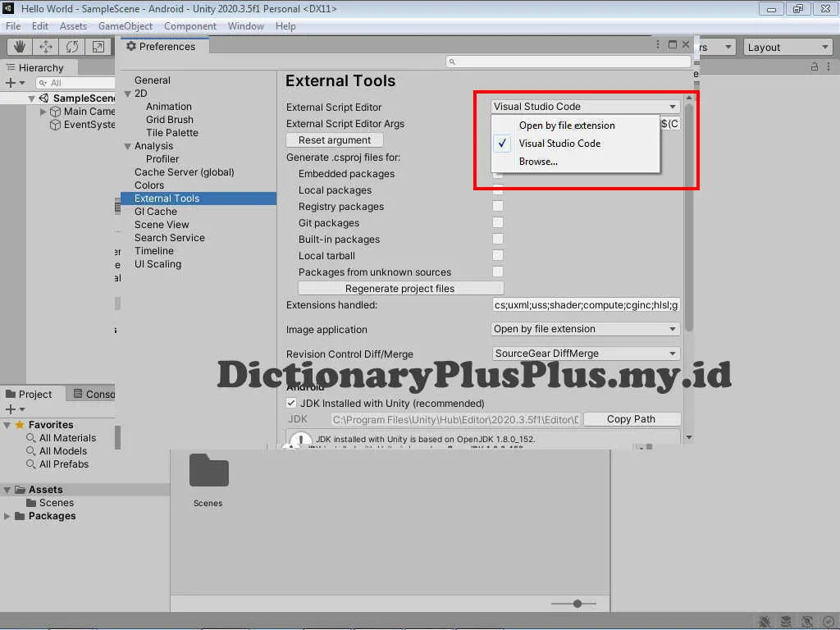Select the Scenes folder under Assets
The image size is (840, 630).
(57, 503)
